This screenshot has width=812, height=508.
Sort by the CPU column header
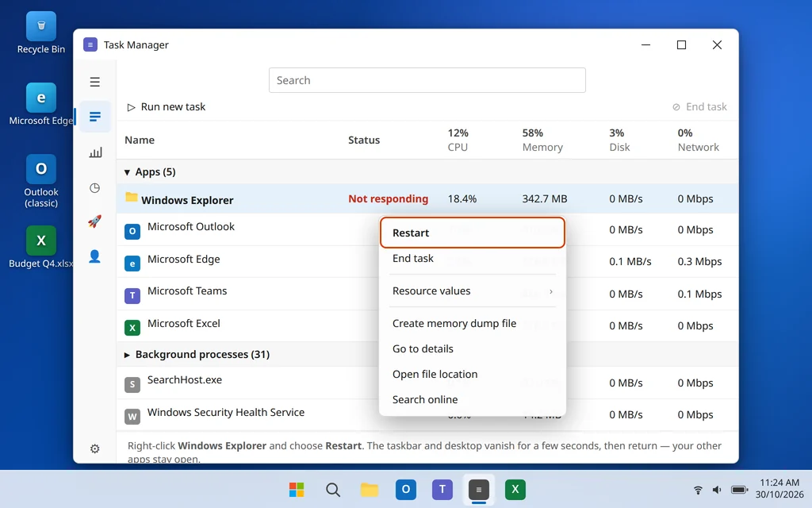pyautogui.click(x=458, y=140)
